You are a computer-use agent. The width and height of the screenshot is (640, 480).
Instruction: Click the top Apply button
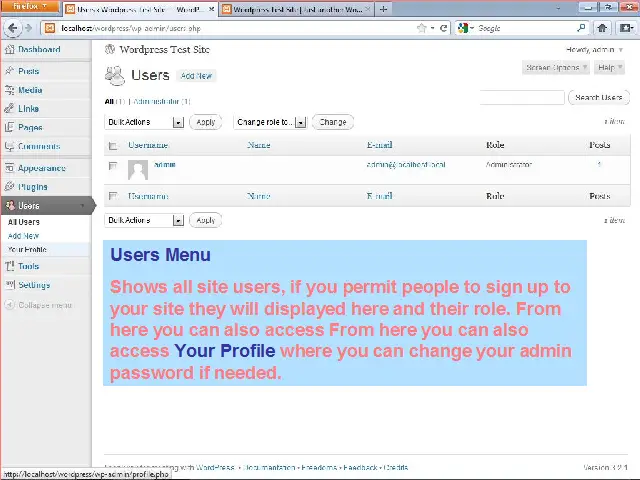click(x=205, y=122)
